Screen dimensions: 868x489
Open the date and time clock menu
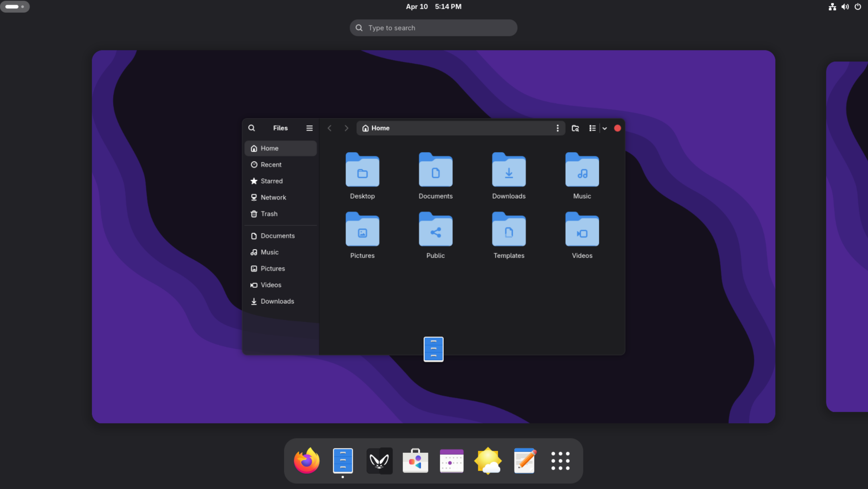pos(434,7)
